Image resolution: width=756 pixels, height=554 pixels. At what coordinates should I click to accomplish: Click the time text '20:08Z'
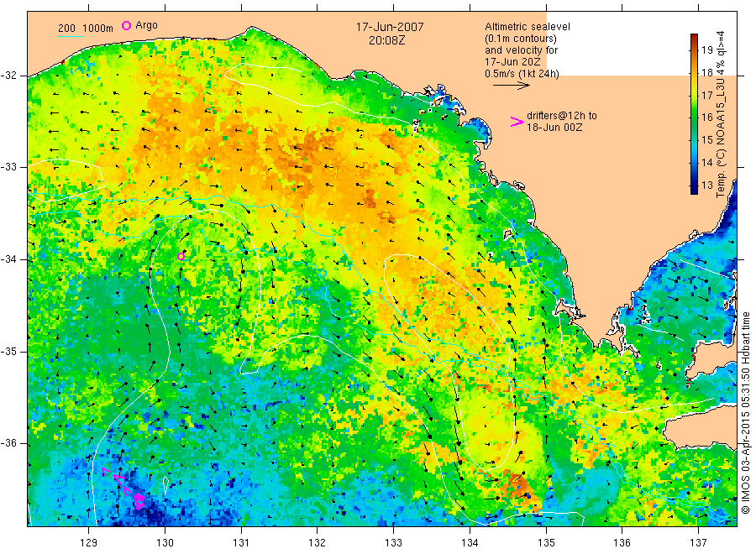tap(386, 40)
